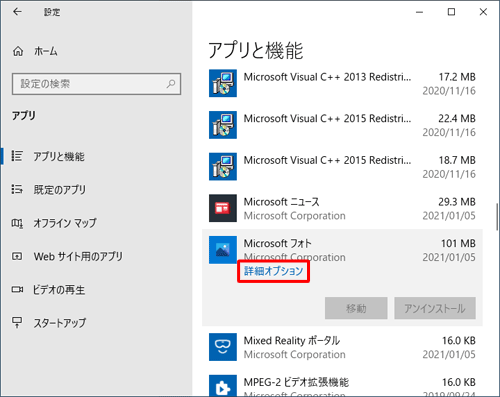Select the Microsoft フォト entry title
Image resolution: width=500 pixels, height=397 pixels.
[277, 243]
